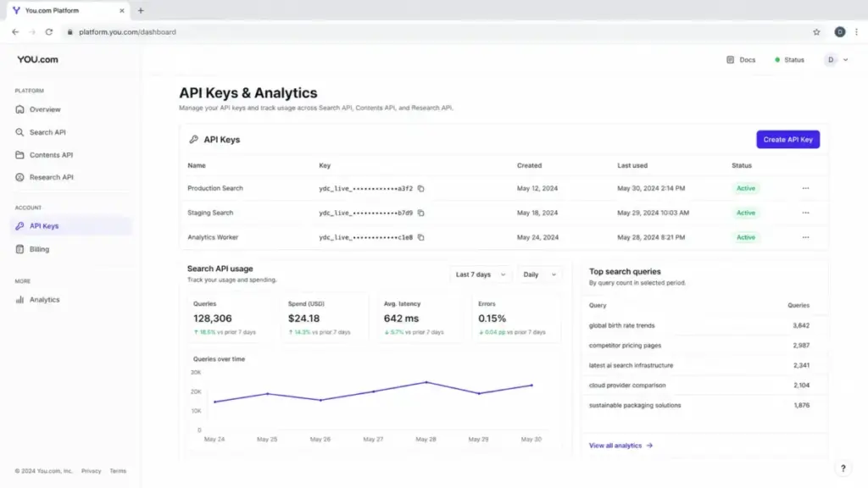Click the Create API Key button

[x=787, y=140]
